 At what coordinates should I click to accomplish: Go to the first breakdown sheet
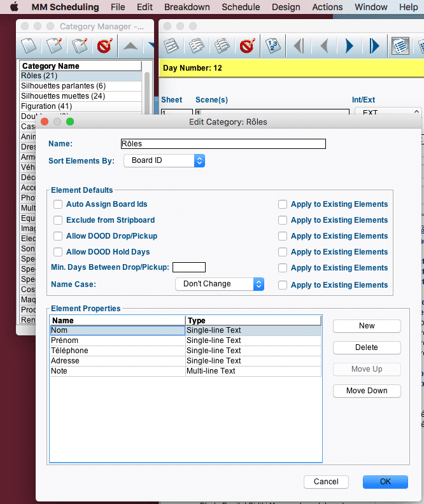pos(299,46)
